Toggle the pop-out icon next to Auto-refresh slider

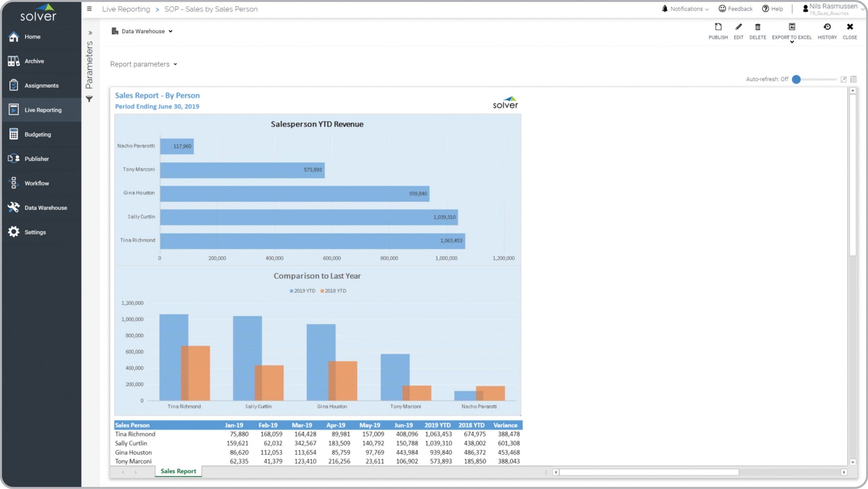pos(843,79)
